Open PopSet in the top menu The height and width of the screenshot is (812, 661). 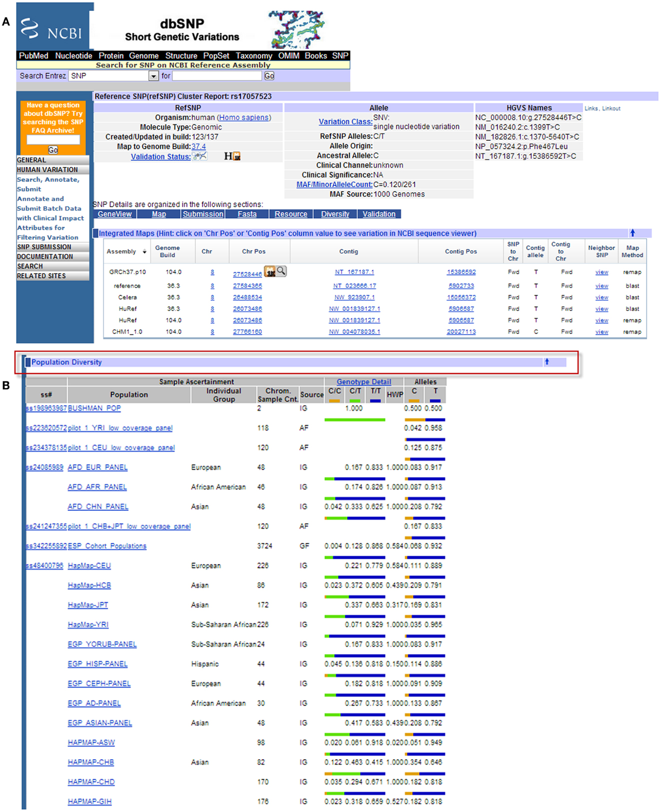tap(216, 55)
